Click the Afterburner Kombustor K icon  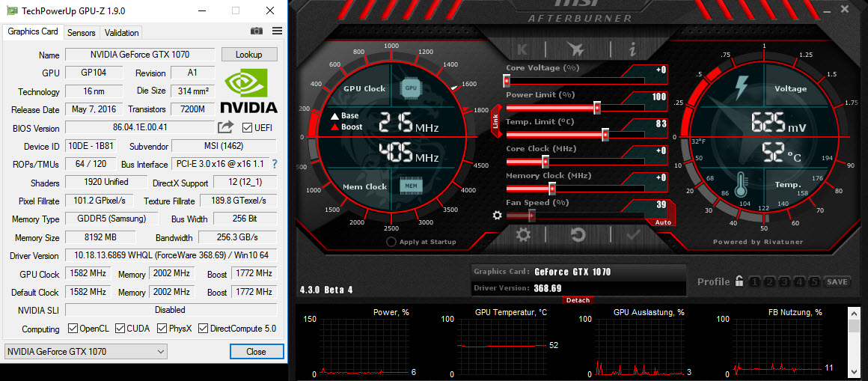tap(522, 49)
